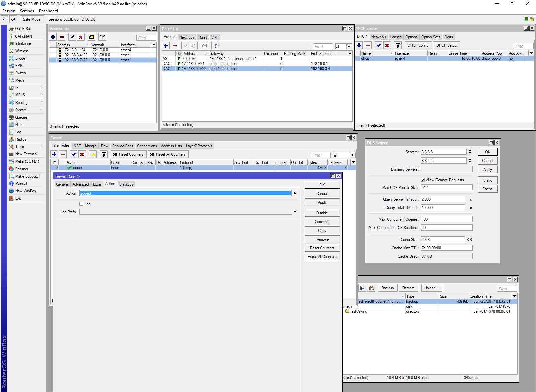The image size is (536, 392).
Task: Open Interfaces in the sidebar
Action: tap(23, 44)
